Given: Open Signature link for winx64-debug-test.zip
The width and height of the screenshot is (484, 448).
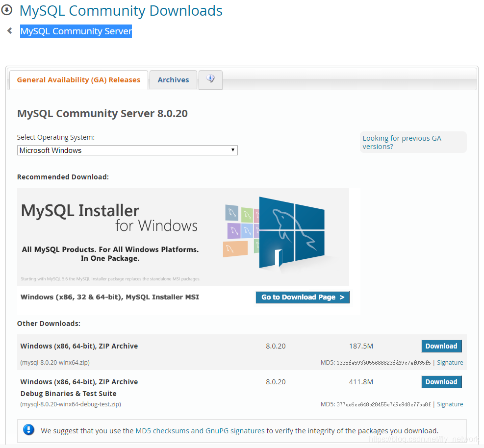Looking at the screenshot, I should click(450, 404).
